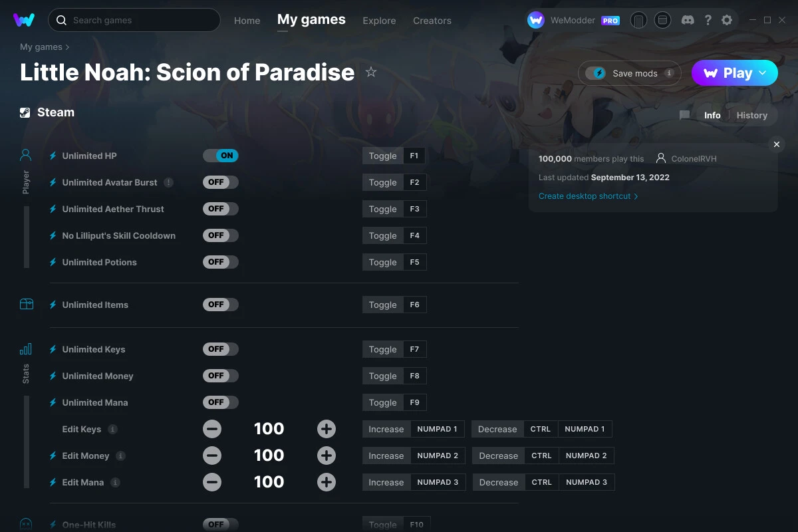
Task: Click the chat comments icon beside Info
Action: point(684,115)
